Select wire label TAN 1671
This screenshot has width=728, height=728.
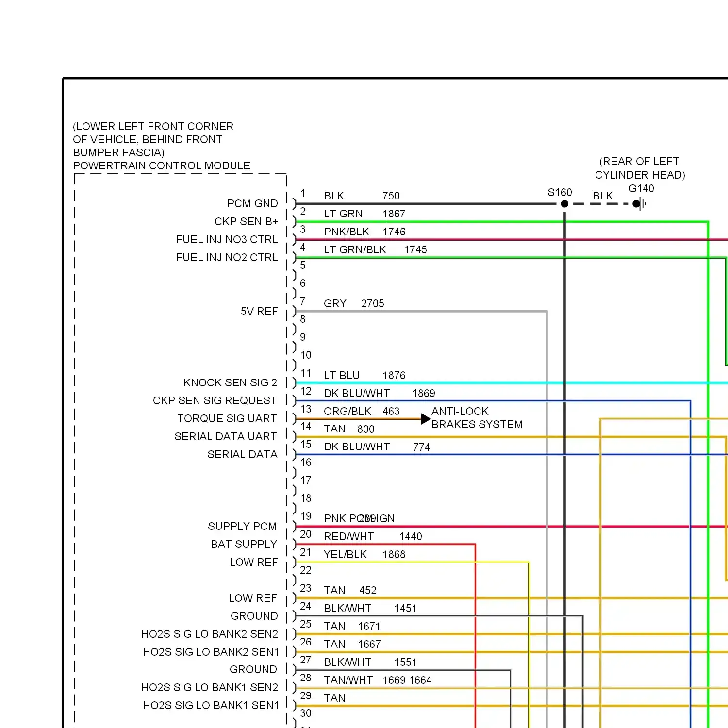coord(352,626)
